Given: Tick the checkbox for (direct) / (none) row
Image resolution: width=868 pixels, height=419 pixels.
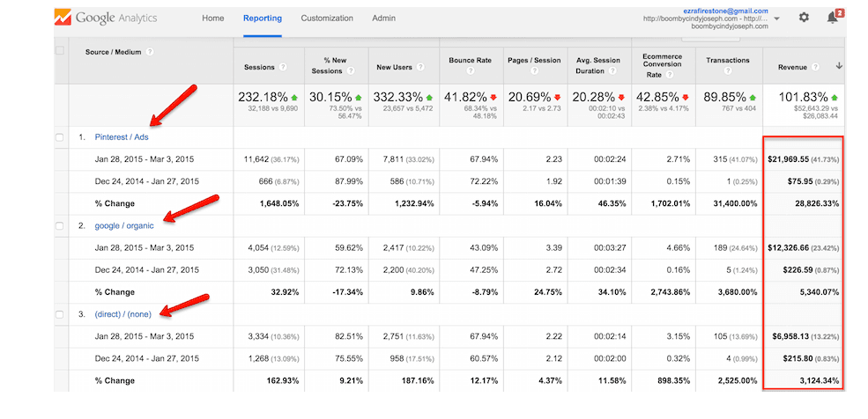Looking at the screenshot, I should [60, 314].
